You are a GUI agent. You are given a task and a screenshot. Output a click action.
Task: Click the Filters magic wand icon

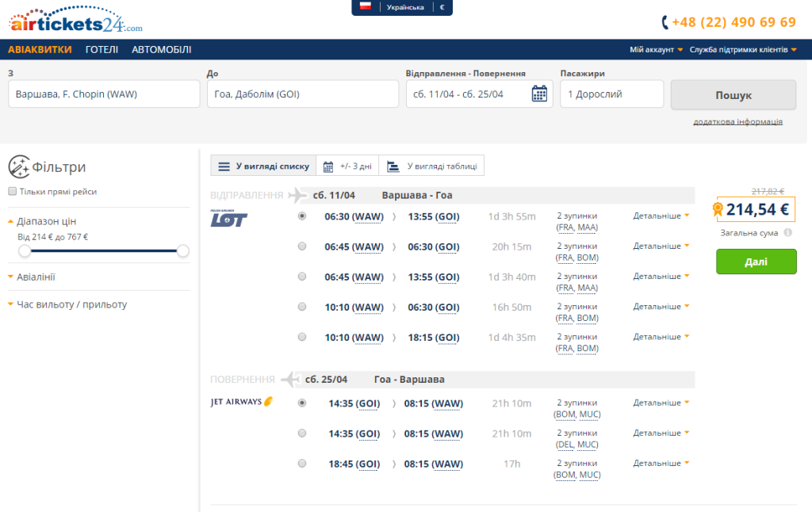[19, 166]
